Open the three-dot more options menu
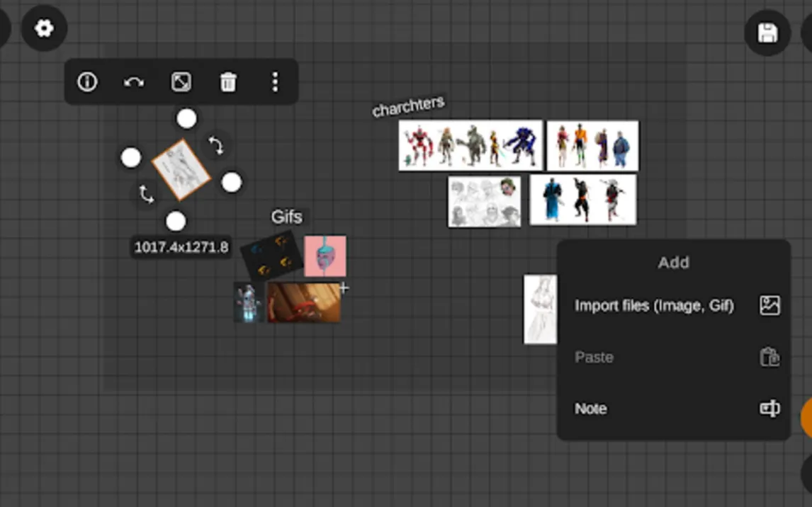 click(275, 82)
